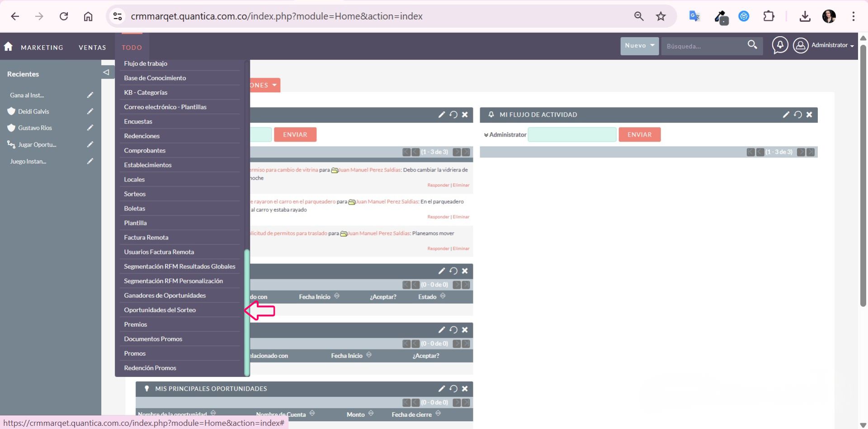The image size is (868, 429).
Task: Select Oportunidades del Sorteo menu item
Action: (x=160, y=310)
